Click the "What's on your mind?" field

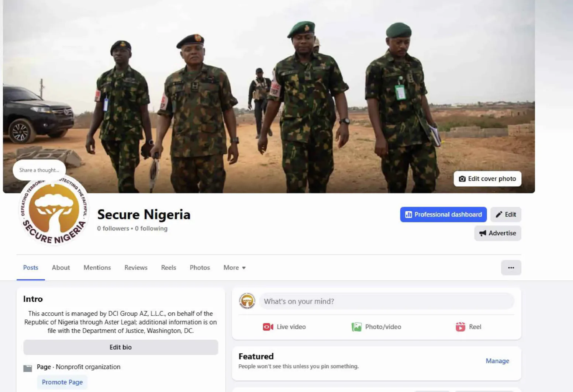(386, 301)
